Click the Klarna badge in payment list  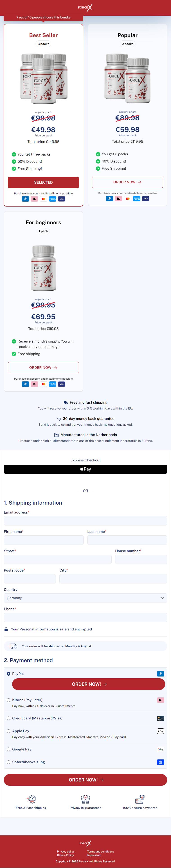coord(161,700)
